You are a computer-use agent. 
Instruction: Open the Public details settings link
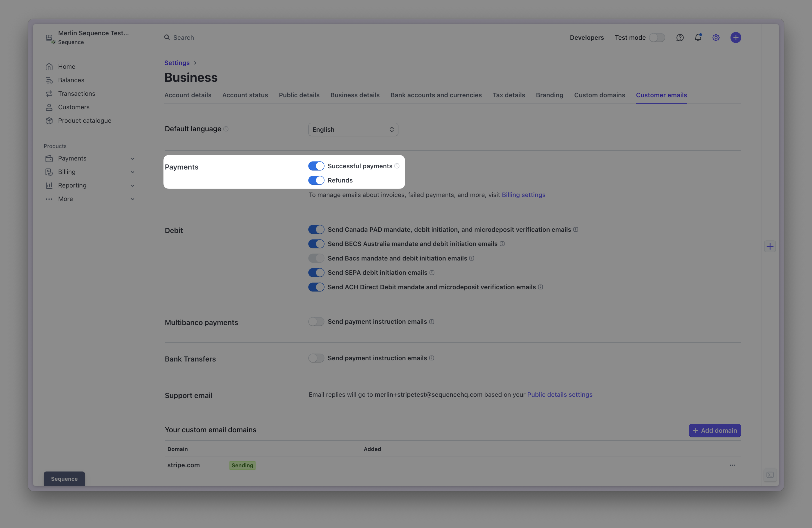[x=559, y=395]
